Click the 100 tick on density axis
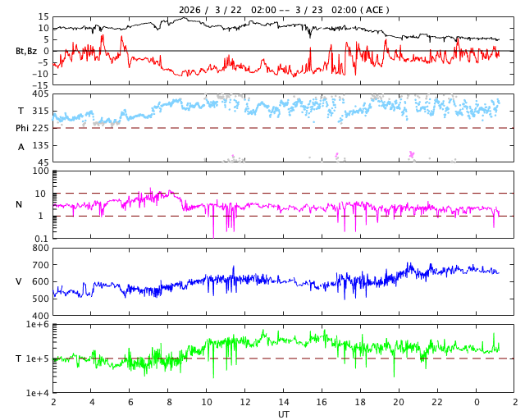Image resolution: width=525 pixels, height=420 pixels. [x=40, y=171]
